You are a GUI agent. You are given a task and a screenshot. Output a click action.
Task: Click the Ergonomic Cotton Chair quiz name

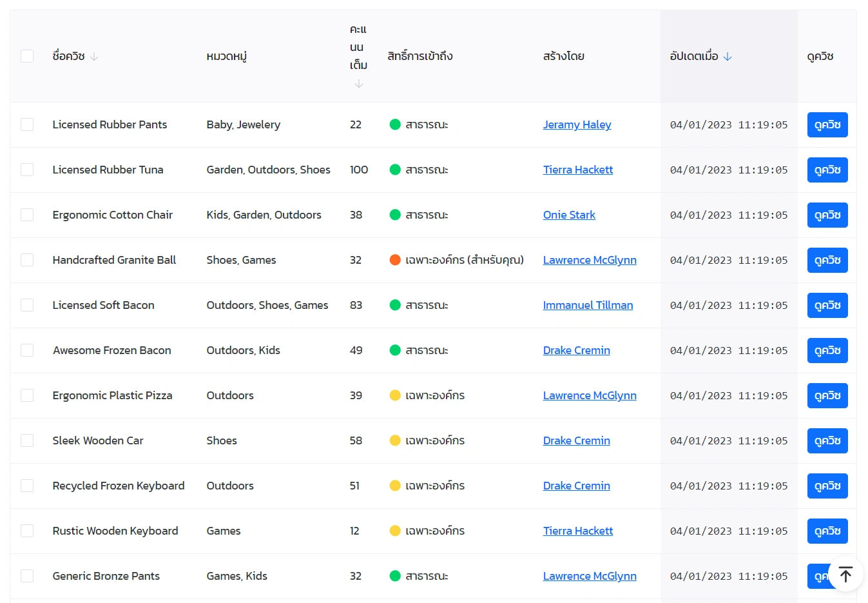[113, 215]
